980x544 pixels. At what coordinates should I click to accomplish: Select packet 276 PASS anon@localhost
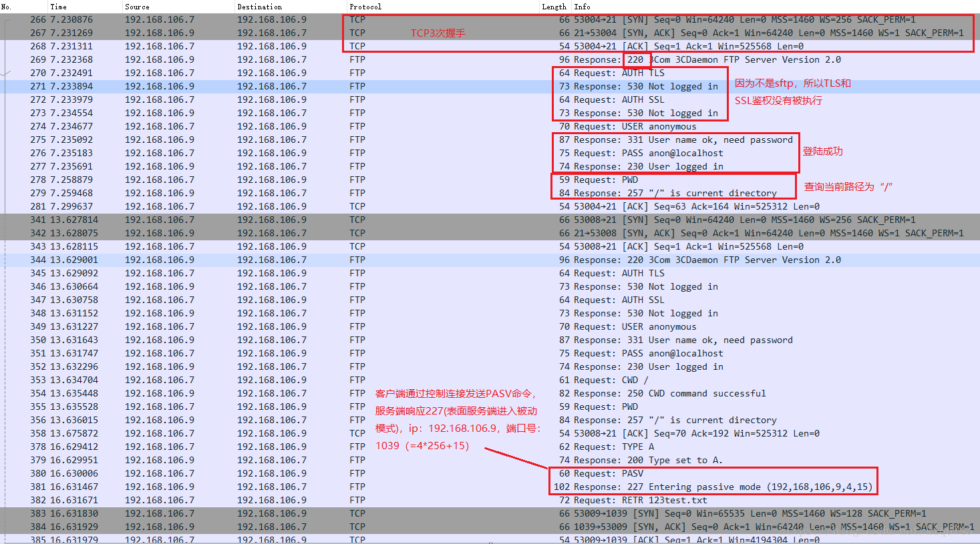point(490,153)
